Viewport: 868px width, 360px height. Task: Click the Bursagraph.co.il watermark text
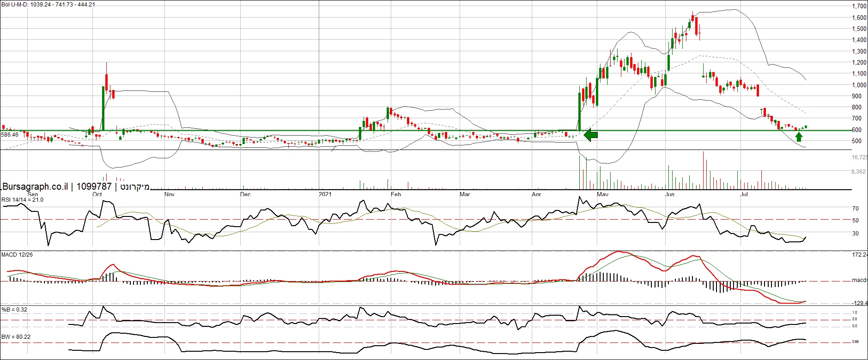pyautogui.click(x=35, y=186)
